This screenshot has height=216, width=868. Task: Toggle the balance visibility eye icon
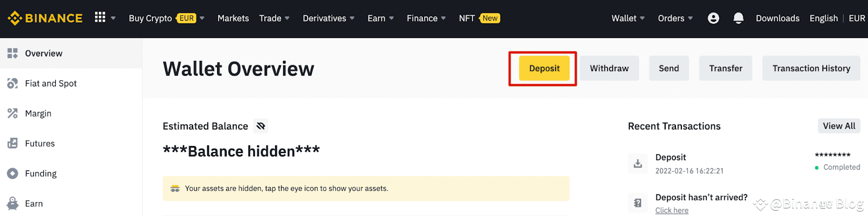coord(261,126)
